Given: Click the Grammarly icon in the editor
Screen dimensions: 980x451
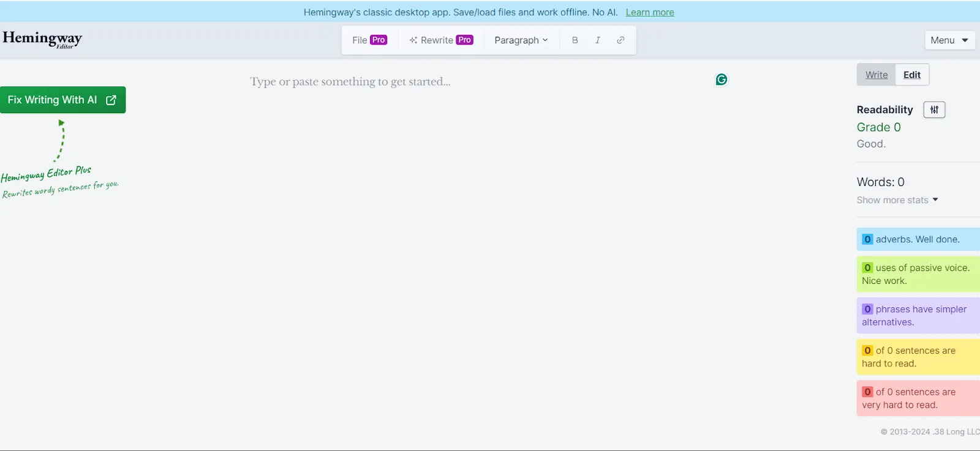Looking at the screenshot, I should point(722,80).
